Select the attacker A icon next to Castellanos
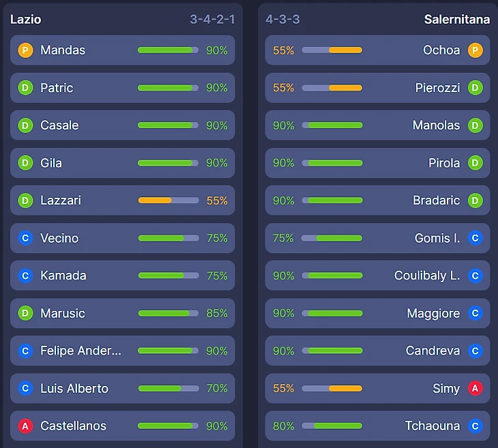This screenshot has height=448, width=498. [25, 425]
